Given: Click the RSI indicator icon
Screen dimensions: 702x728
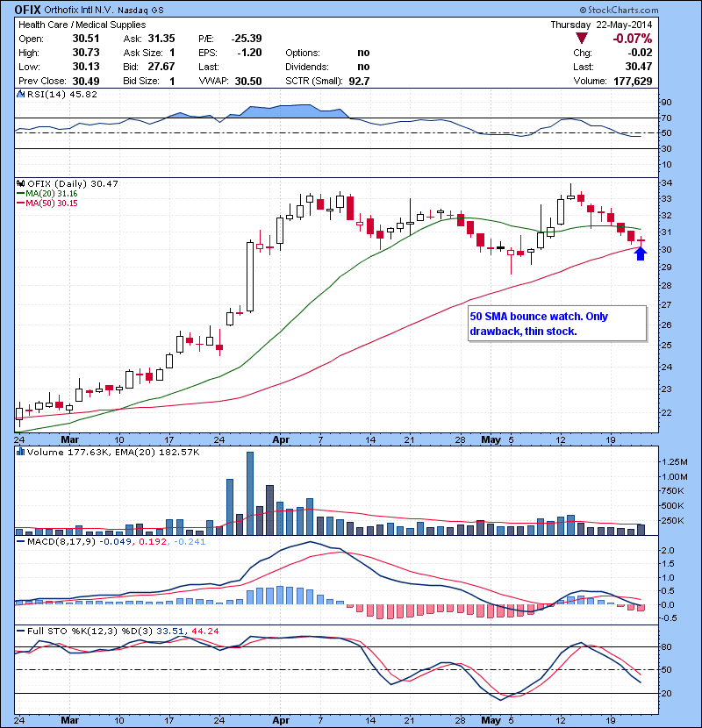Looking at the screenshot, I should 20,94.
